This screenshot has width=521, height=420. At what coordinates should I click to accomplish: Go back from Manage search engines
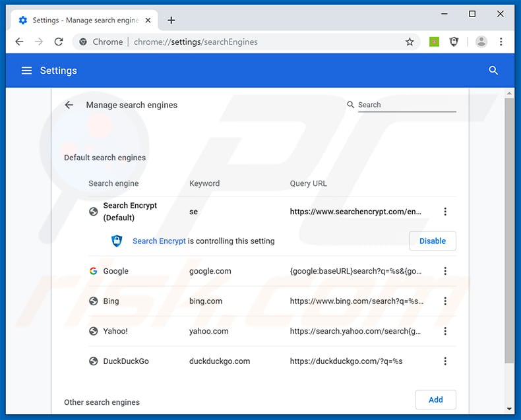pyautogui.click(x=69, y=105)
